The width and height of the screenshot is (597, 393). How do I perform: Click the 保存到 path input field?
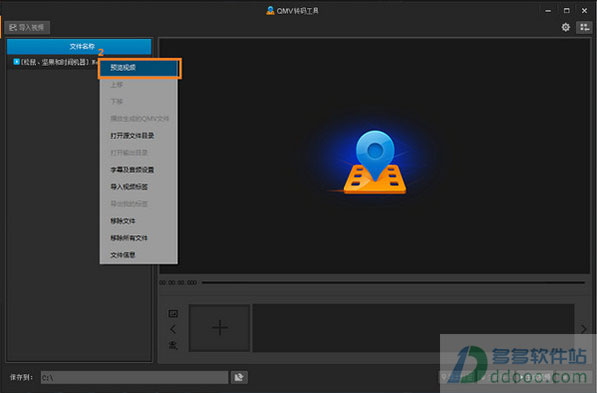134,377
